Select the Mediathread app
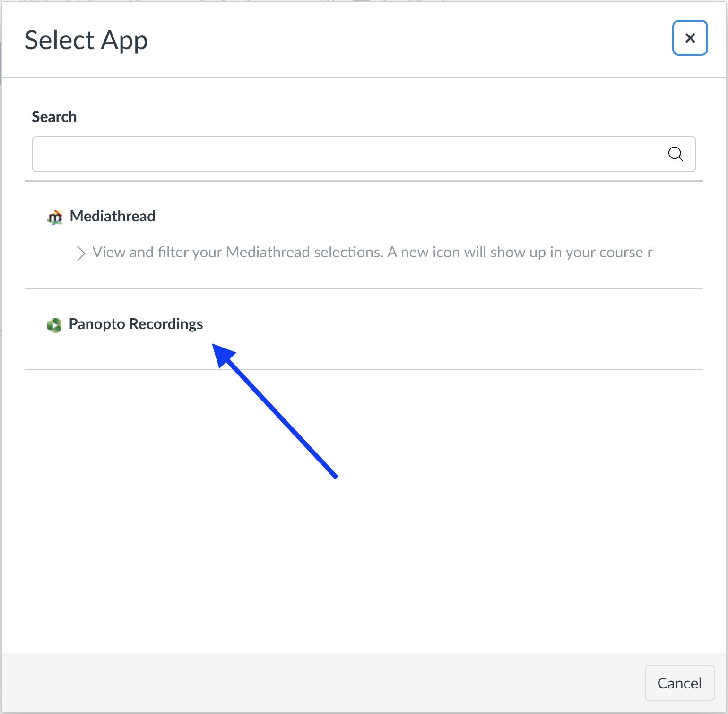Screen dimensions: 728x714 (x=113, y=216)
